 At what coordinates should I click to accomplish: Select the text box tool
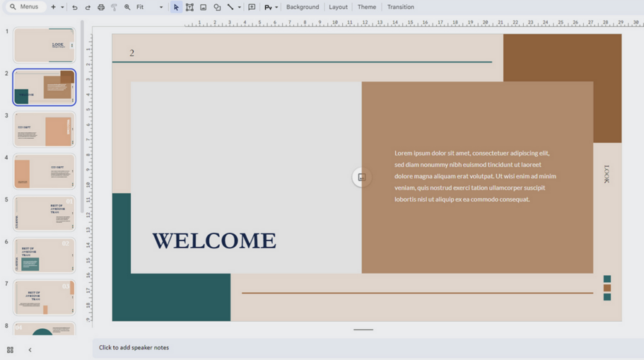tap(189, 7)
